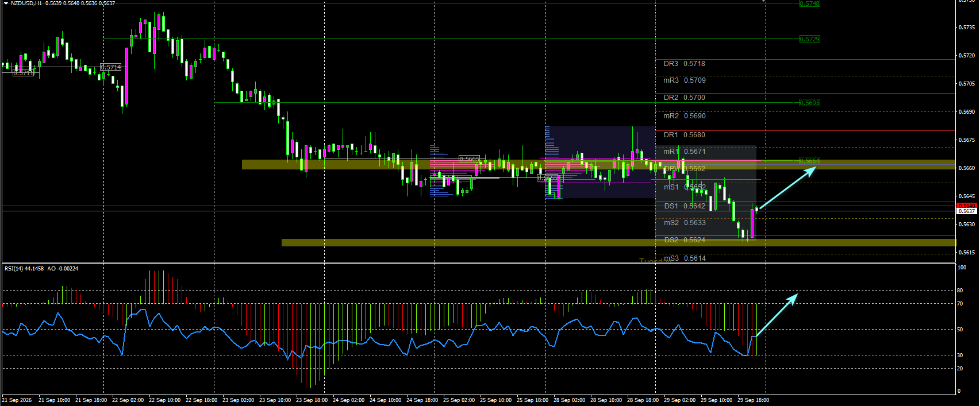Select the mR1 0.5671 pivot label

pyautogui.click(x=684, y=152)
